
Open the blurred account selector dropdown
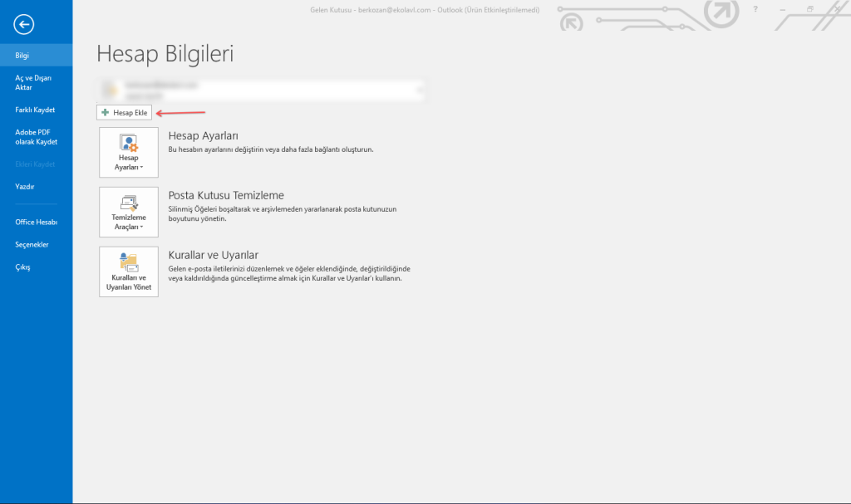point(261,90)
